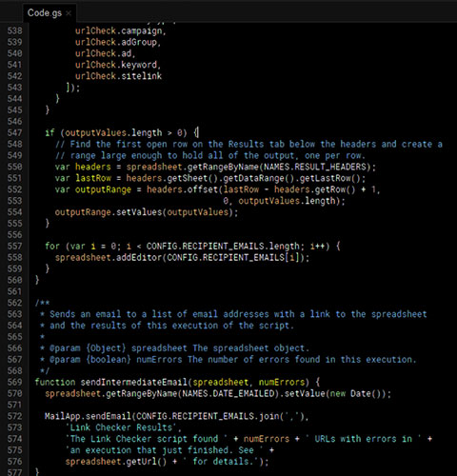Click '@param {Object} spreadsheet' doc line
This screenshot has width=457, height=476.
point(174,348)
